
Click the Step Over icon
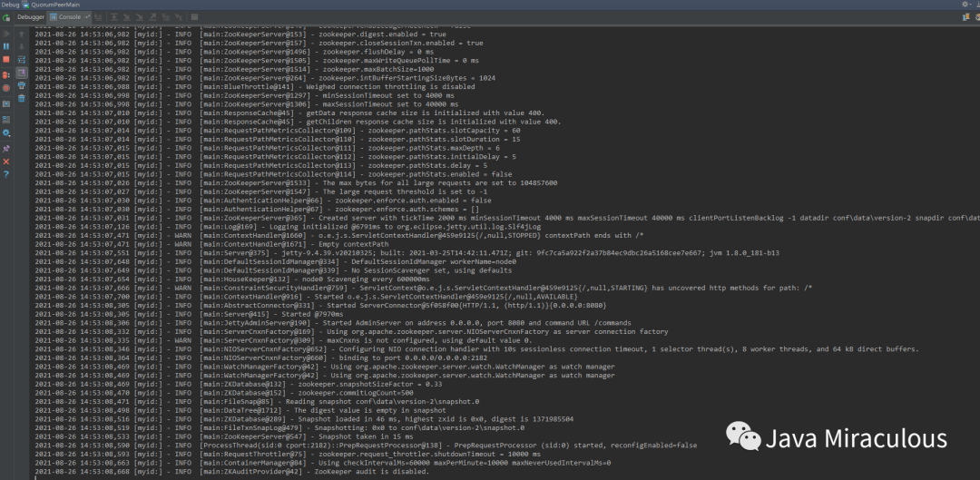pyautogui.click(x=113, y=17)
